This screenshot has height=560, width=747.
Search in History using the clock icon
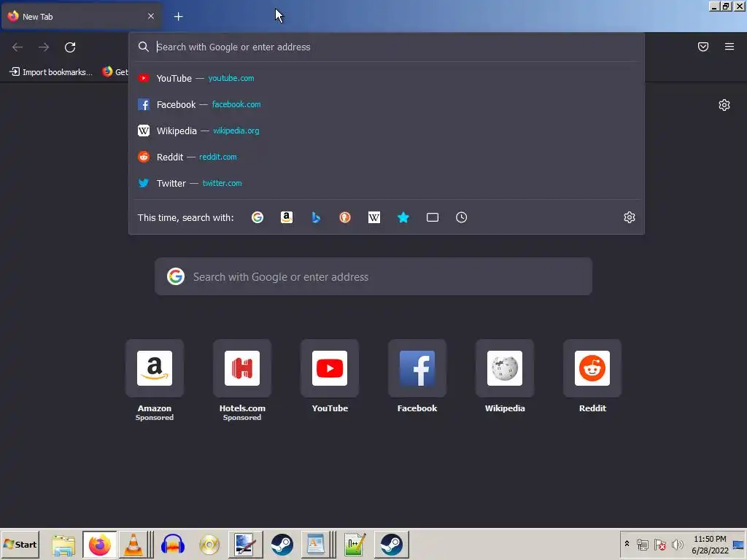click(x=461, y=217)
